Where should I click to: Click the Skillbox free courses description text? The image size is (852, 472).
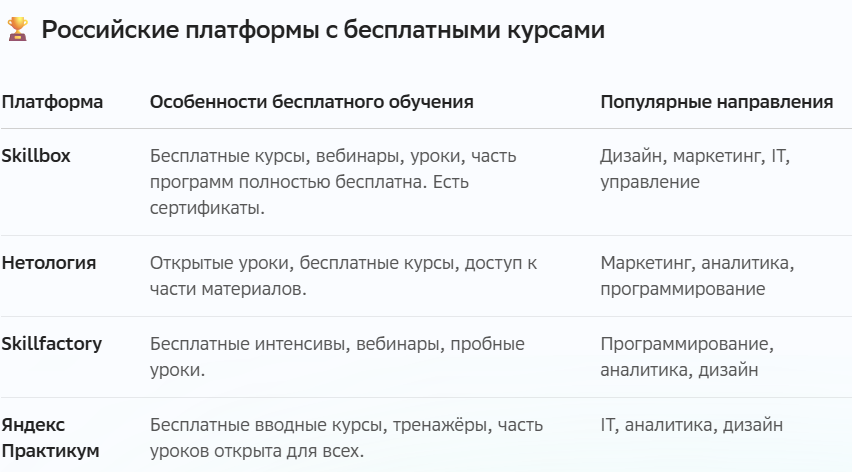pyautogui.click(x=333, y=182)
